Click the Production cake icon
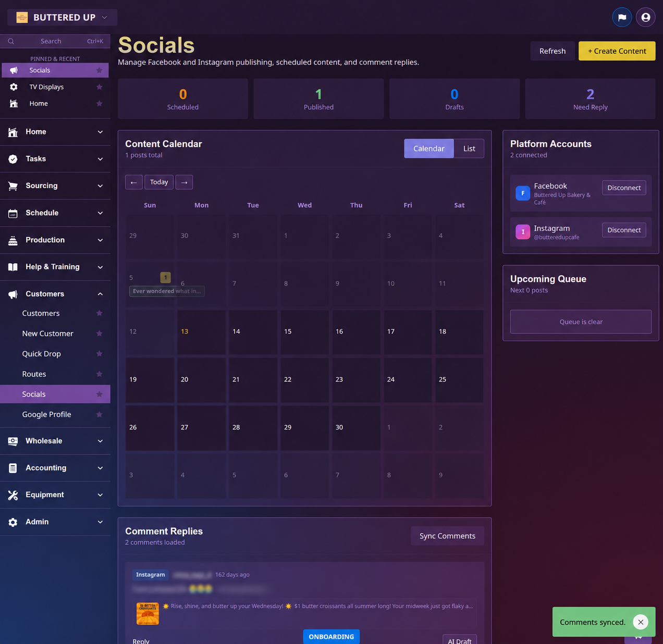Viewport: 663px width, 644px height. [x=13, y=240]
